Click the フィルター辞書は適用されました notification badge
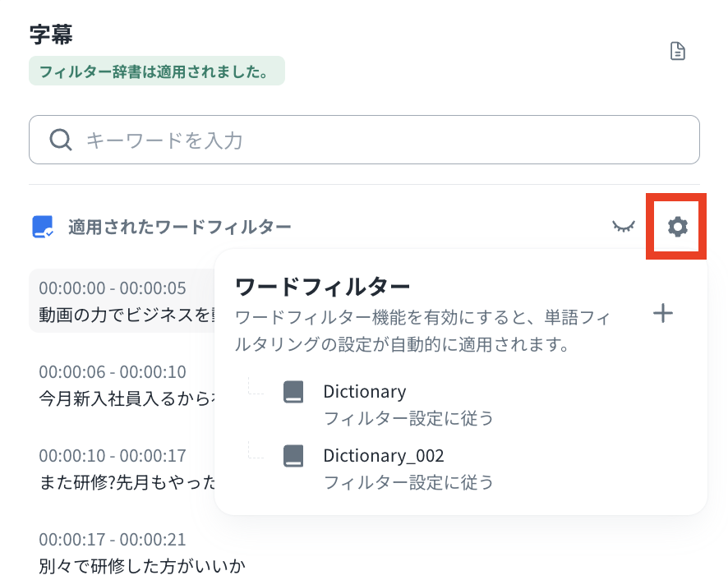728x580 pixels. click(x=156, y=71)
